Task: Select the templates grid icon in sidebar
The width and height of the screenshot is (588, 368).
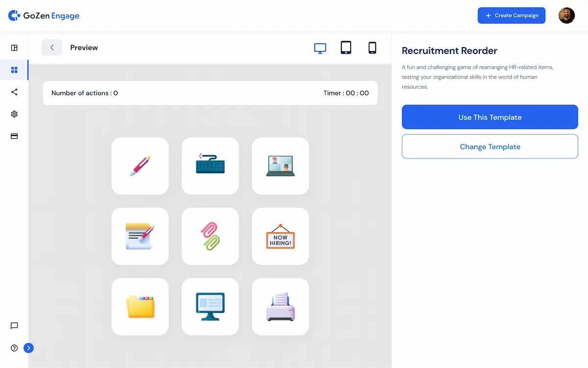Action: point(14,70)
